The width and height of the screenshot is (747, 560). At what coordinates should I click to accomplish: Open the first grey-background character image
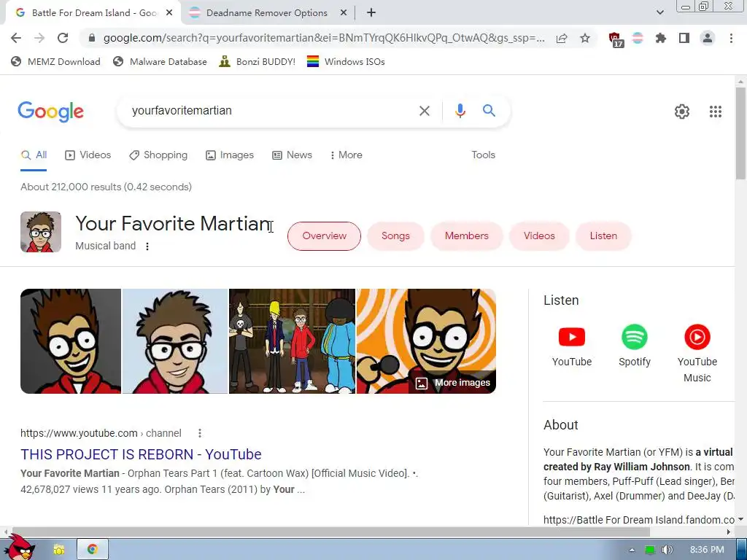point(71,341)
